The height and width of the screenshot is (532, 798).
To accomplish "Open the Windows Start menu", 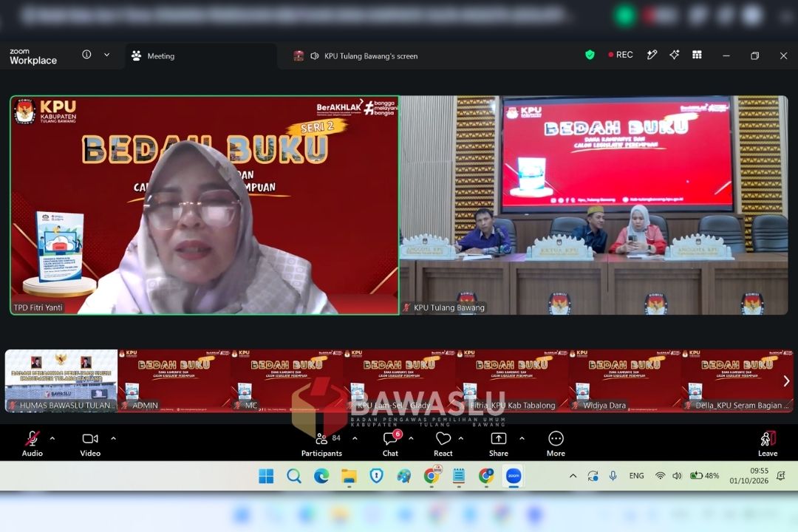I will coord(266,476).
